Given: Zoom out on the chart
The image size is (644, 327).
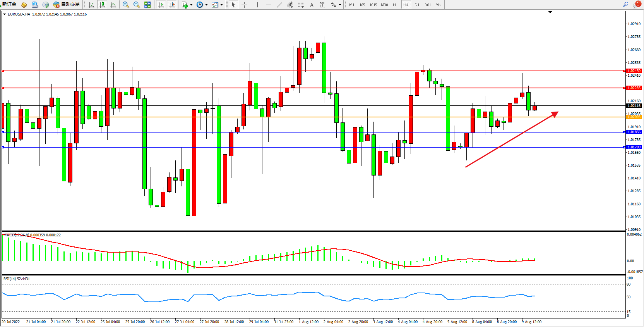Looking at the screenshot, I should pyautogui.click(x=137, y=5).
